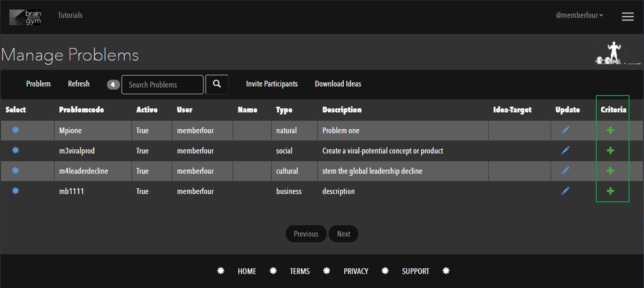
Task: Click the Critoria column header
Action: pyautogui.click(x=613, y=110)
